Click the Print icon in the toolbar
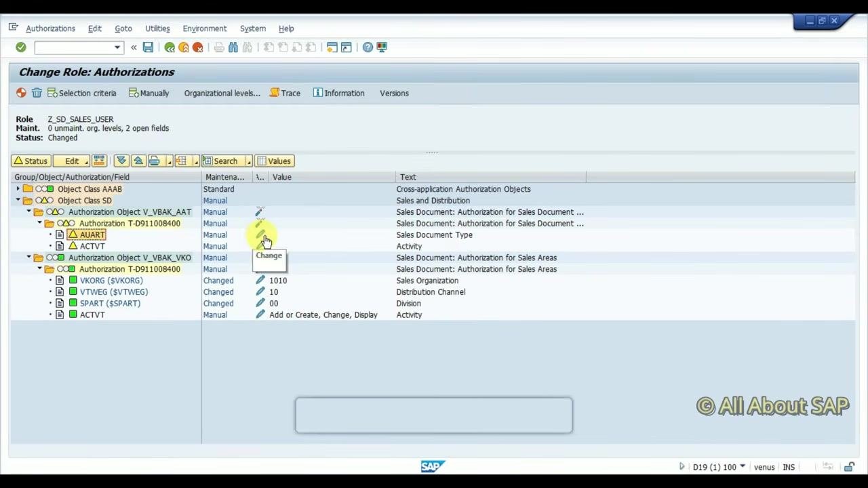868x488 pixels. coord(219,47)
